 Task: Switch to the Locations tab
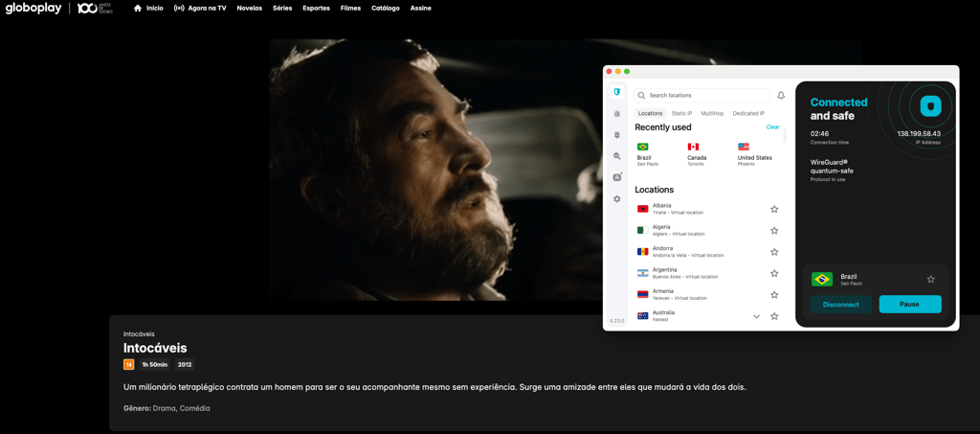[650, 113]
